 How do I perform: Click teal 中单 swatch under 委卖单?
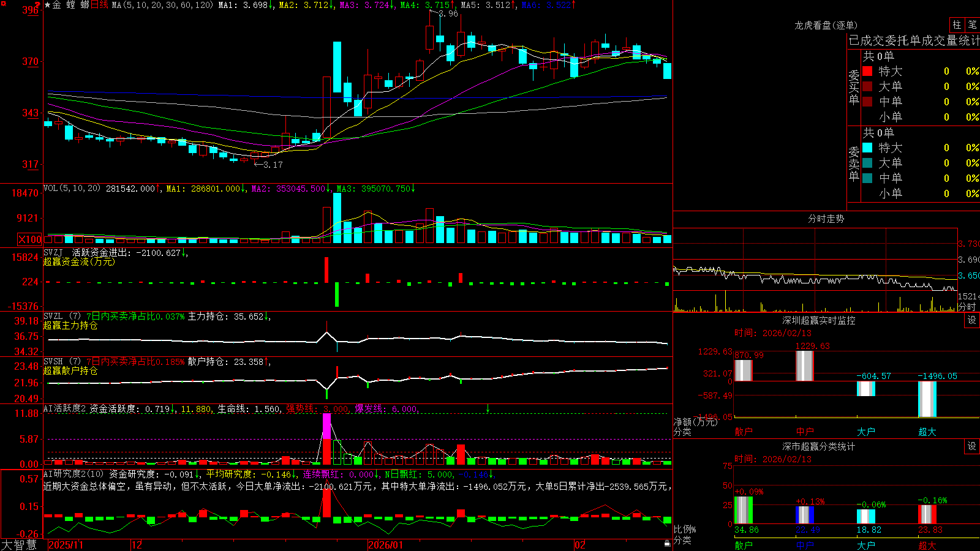[x=867, y=178]
